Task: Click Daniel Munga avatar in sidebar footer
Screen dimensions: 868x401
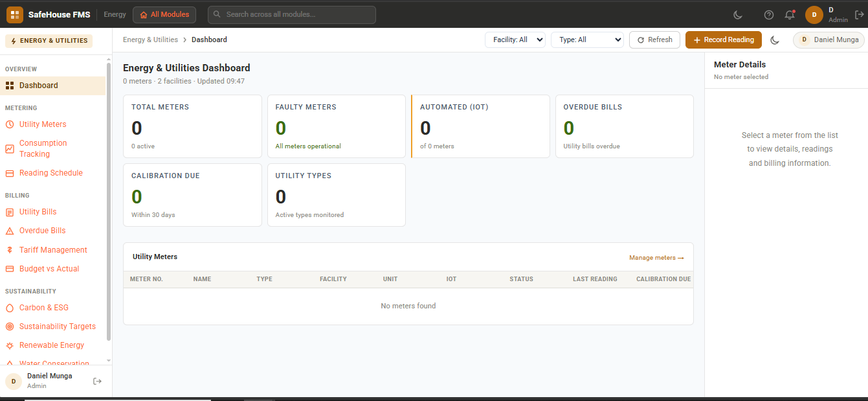Action: coord(14,381)
